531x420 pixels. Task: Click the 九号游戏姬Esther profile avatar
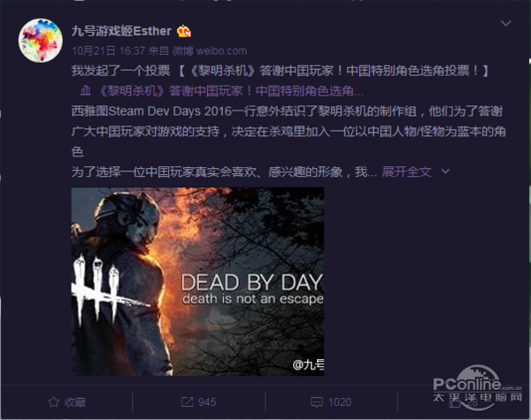[x=41, y=41]
